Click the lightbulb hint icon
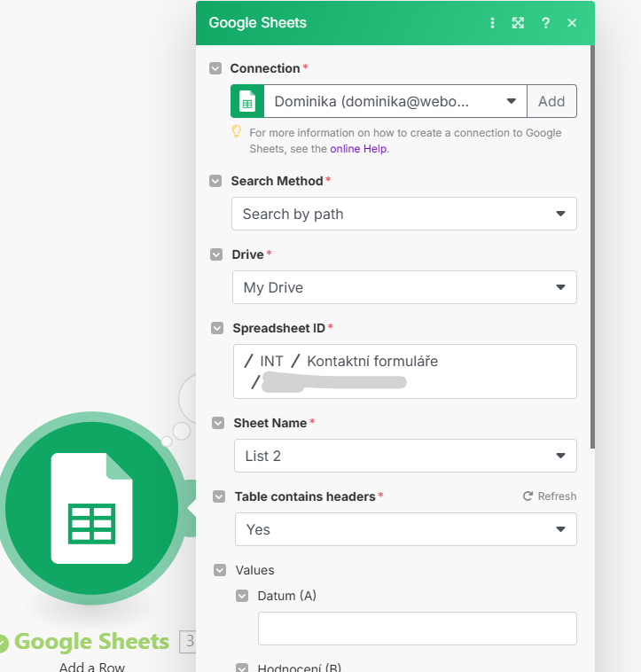This screenshot has width=641, height=672. coord(236,131)
